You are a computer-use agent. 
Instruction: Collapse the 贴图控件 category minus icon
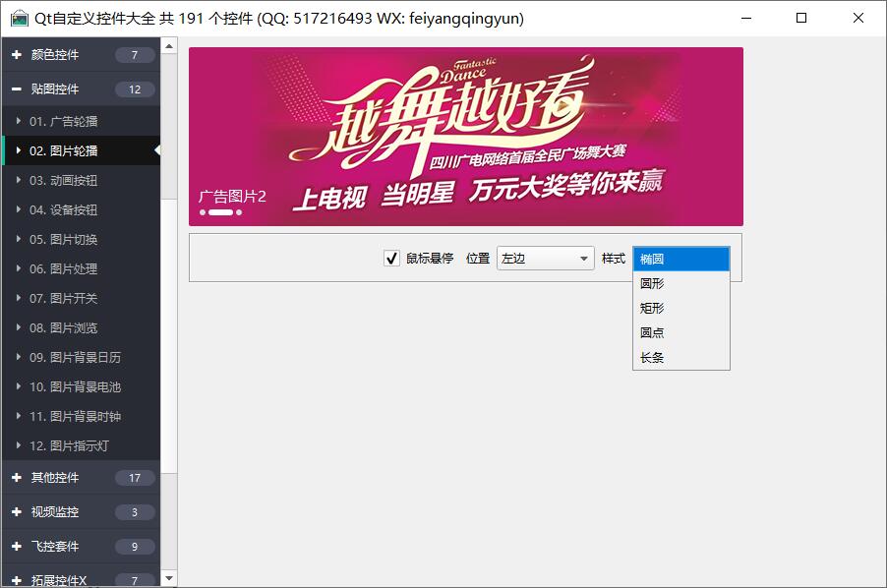click(17, 89)
